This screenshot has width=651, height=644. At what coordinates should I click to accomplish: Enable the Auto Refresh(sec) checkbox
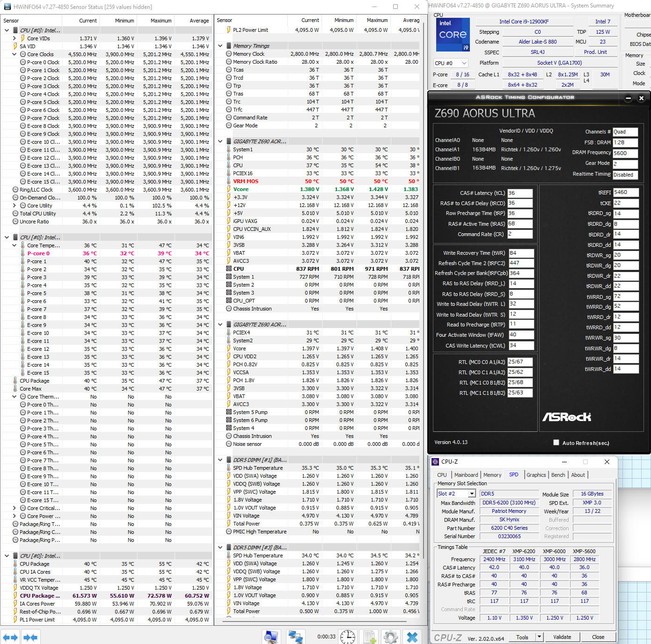point(556,443)
